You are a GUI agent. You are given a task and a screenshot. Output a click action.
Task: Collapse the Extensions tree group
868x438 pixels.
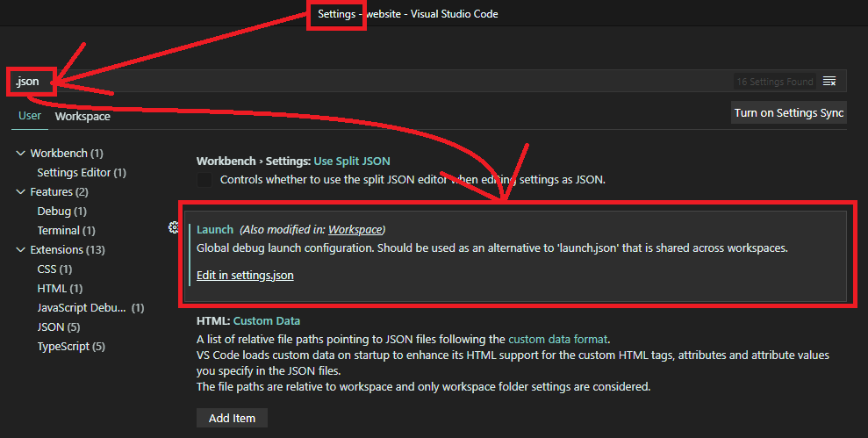click(x=20, y=250)
